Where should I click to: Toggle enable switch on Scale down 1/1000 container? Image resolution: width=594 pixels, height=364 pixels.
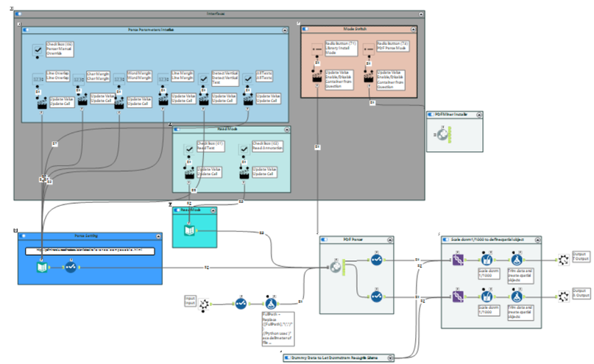tap(446, 240)
